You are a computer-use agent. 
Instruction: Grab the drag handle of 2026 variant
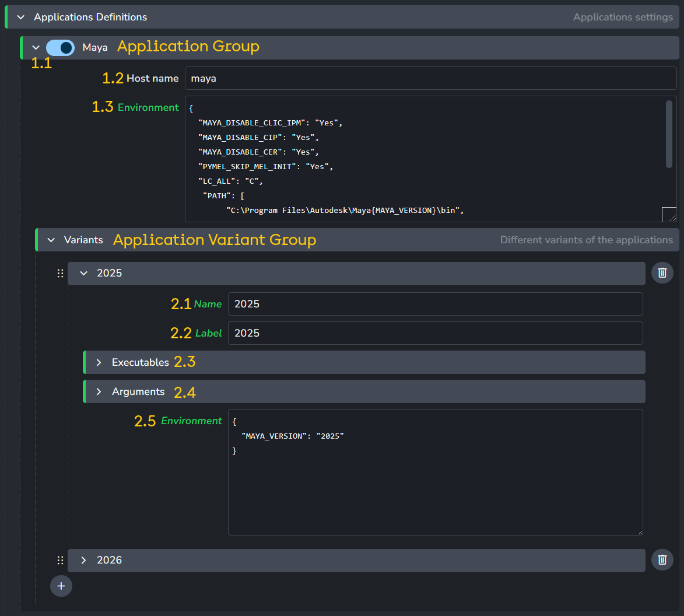click(60, 561)
